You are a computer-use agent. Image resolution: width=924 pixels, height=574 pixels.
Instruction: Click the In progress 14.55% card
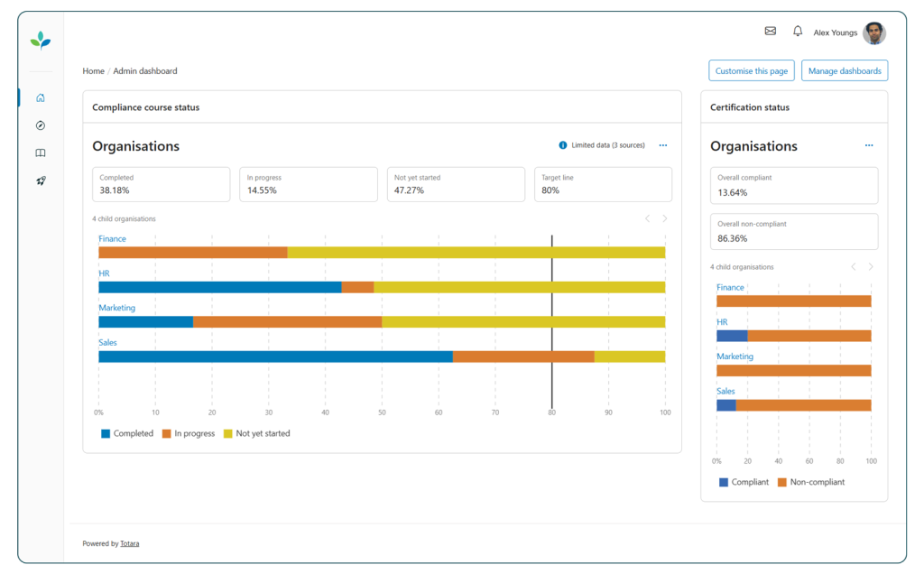pyautogui.click(x=309, y=184)
